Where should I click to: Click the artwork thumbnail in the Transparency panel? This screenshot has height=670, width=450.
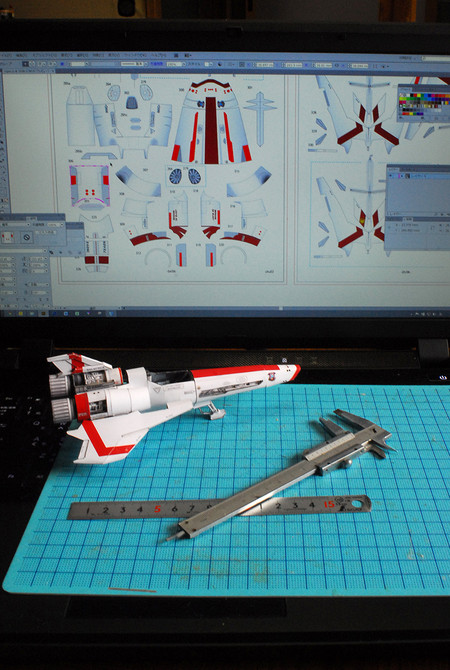click(x=8, y=237)
